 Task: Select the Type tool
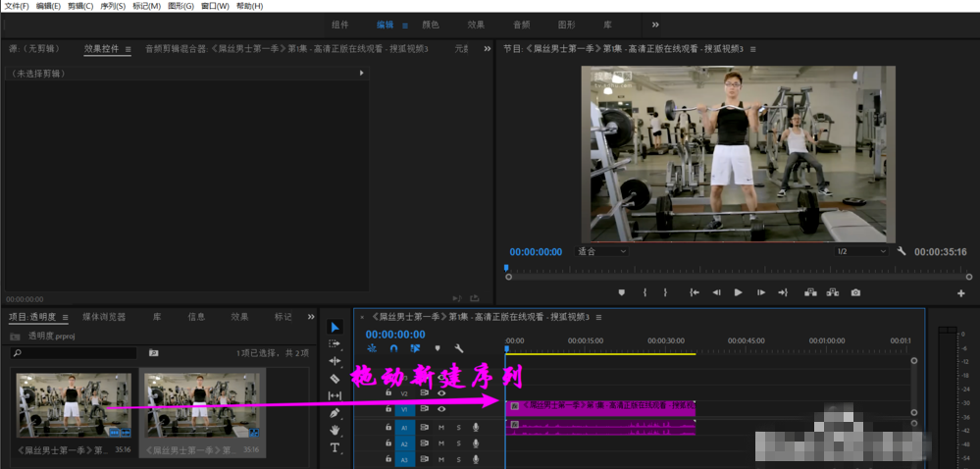[335, 447]
